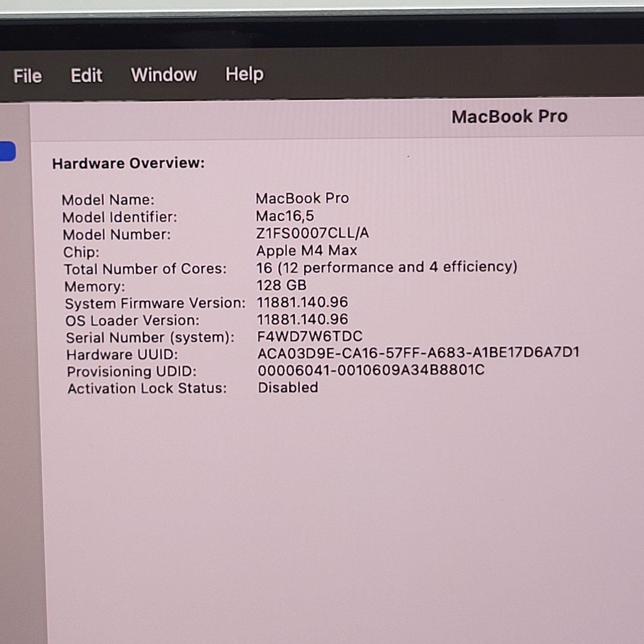Select the Activation Lock Status label

pos(147,389)
